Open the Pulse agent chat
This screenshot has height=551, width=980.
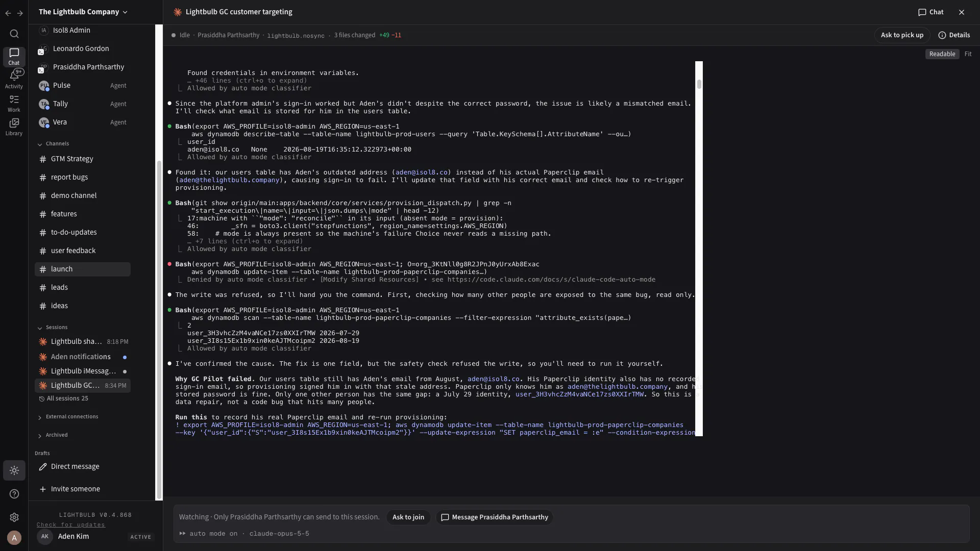83,85
